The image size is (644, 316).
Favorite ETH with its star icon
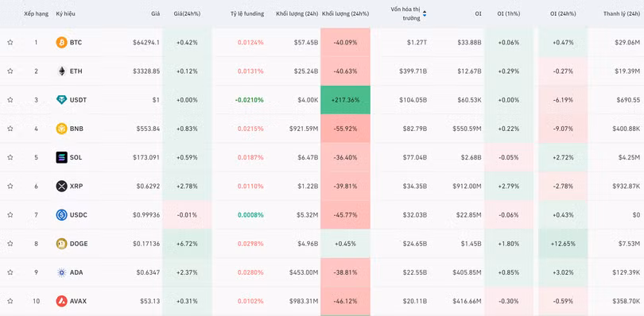[10, 71]
